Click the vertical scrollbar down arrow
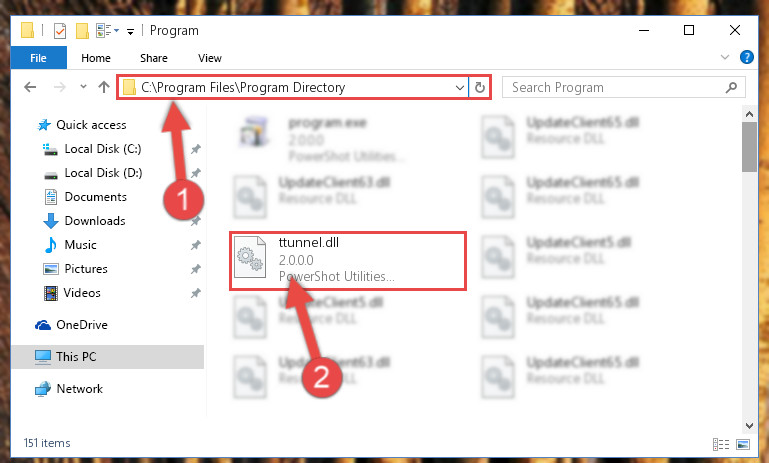This screenshot has height=463, width=769. pos(749,425)
